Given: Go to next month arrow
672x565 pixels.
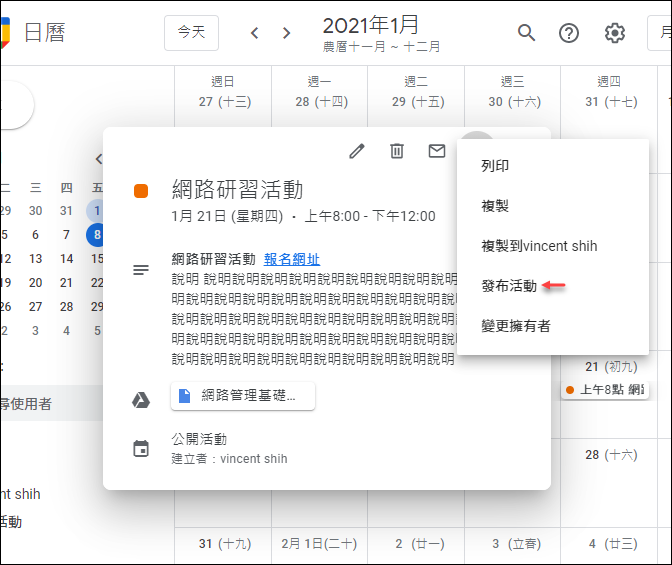Looking at the screenshot, I should point(287,33).
